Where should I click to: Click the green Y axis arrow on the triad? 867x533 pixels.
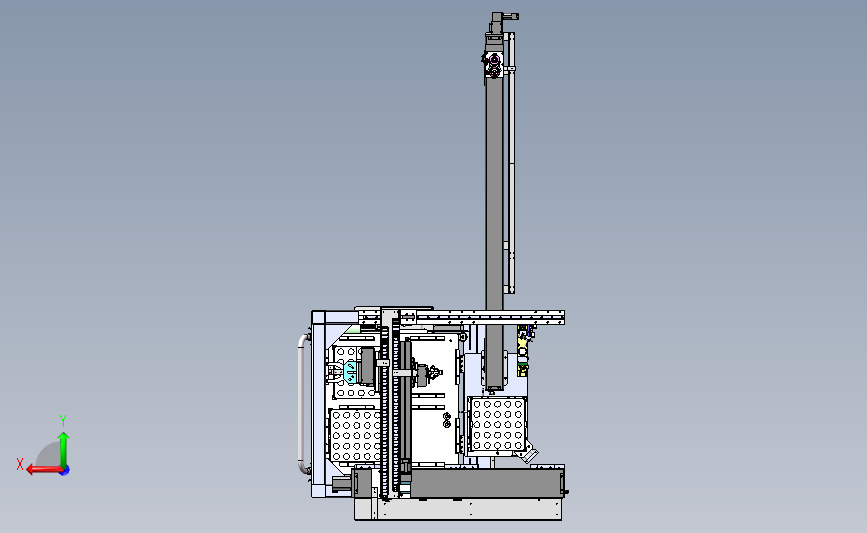tap(63, 449)
